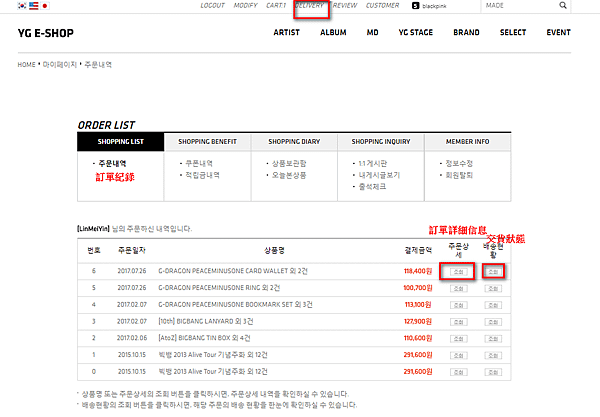Switch to Japanese language flag

pyautogui.click(x=45, y=6)
